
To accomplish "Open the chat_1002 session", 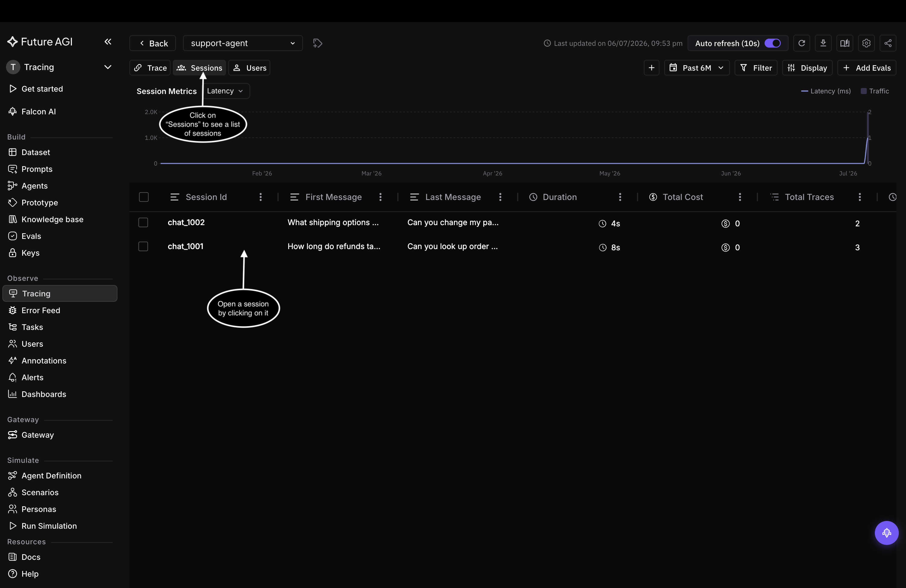I will (186, 222).
